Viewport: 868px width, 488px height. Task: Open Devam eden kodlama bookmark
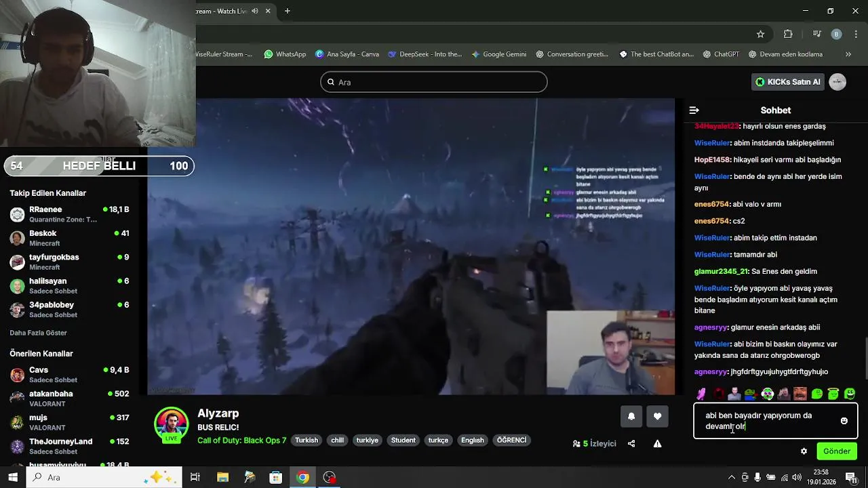click(785, 54)
